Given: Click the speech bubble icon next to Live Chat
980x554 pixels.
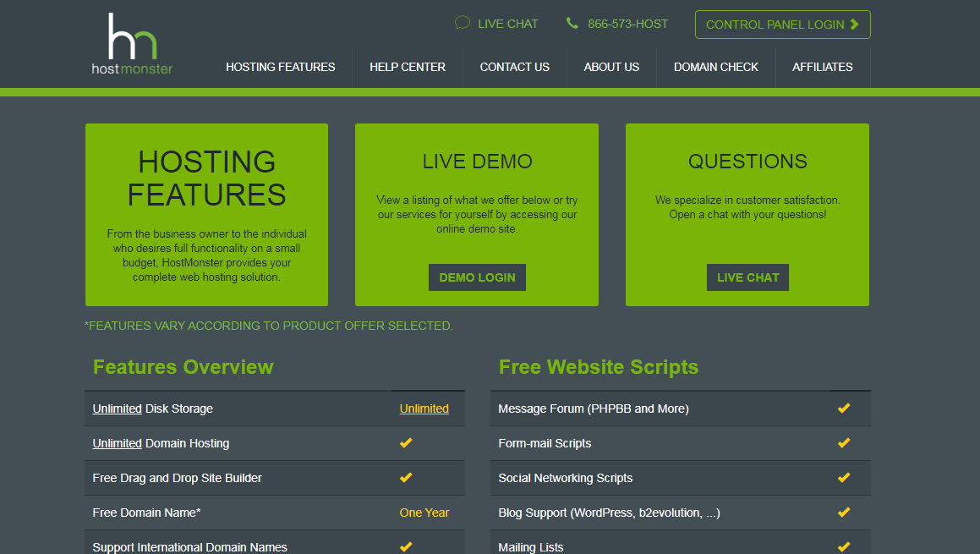Looking at the screenshot, I should point(461,23).
